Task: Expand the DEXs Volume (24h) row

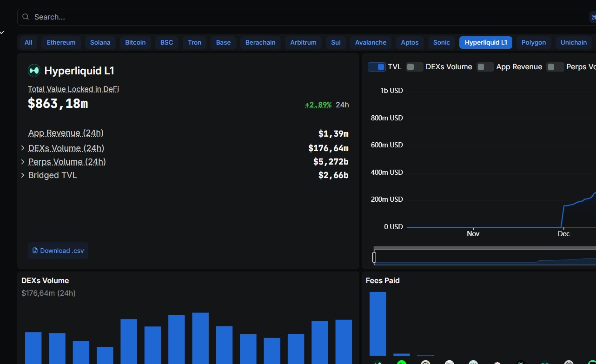Action: tap(23, 148)
